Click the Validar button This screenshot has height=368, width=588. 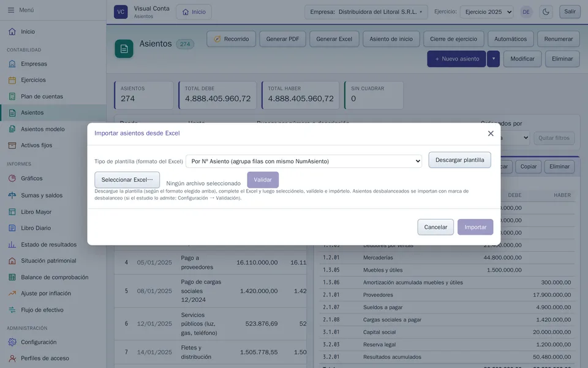click(263, 180)
